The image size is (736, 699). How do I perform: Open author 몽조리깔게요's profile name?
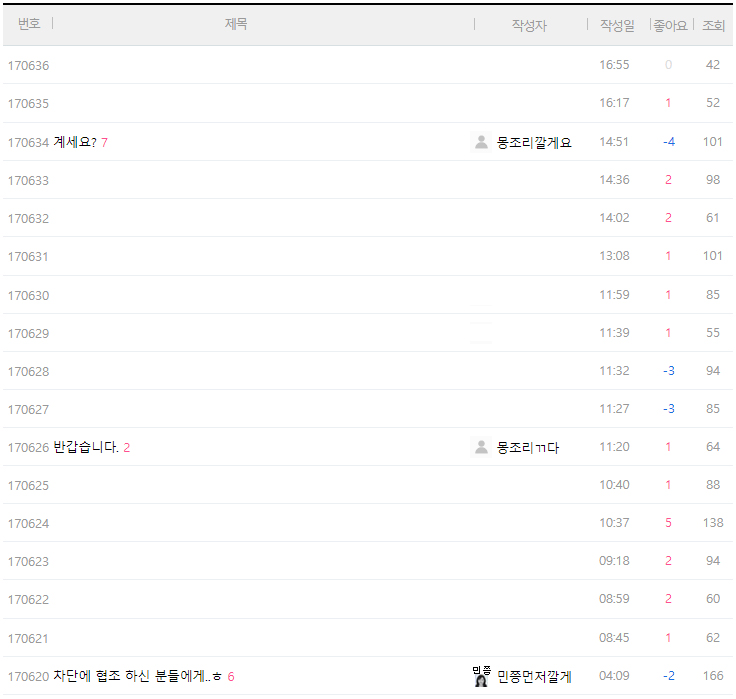[x=534, y=142]
